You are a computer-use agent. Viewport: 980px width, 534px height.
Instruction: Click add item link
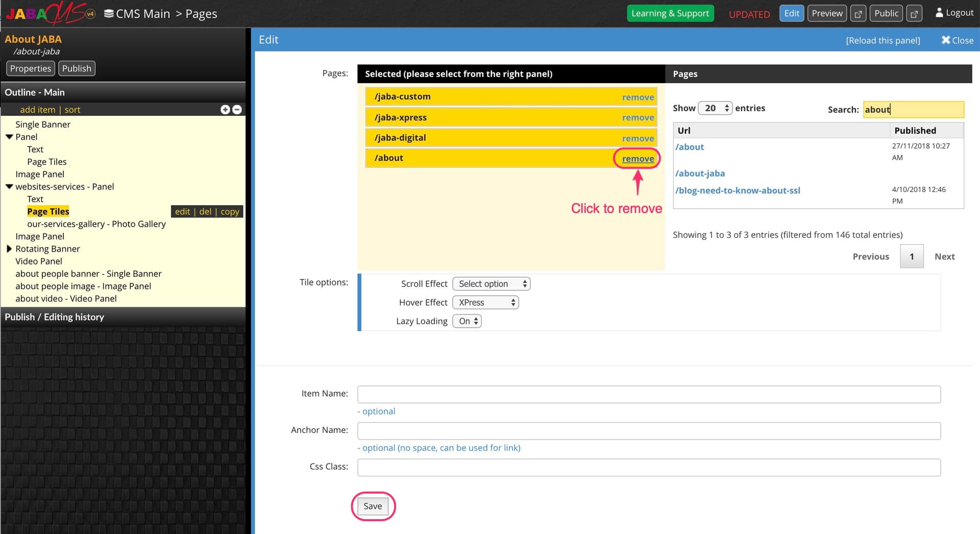pos(38,110)
